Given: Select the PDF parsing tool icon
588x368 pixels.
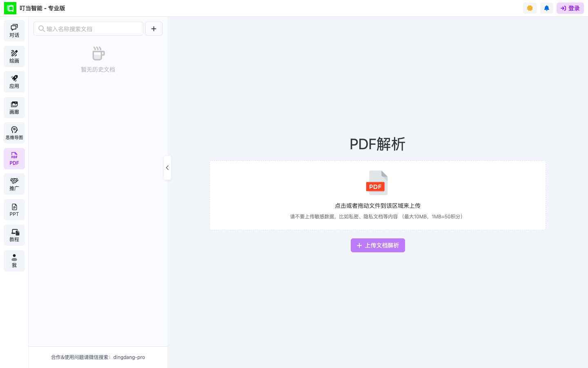Looking at the screenshot, I should pos(14,158).
